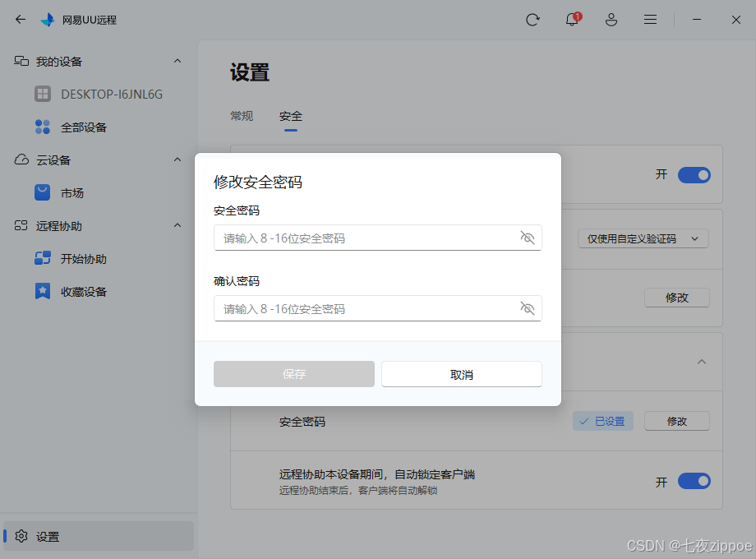Open 全部设备 in sidebar
The width and height of the screenshot is (756, 559).
click(71, 127)
